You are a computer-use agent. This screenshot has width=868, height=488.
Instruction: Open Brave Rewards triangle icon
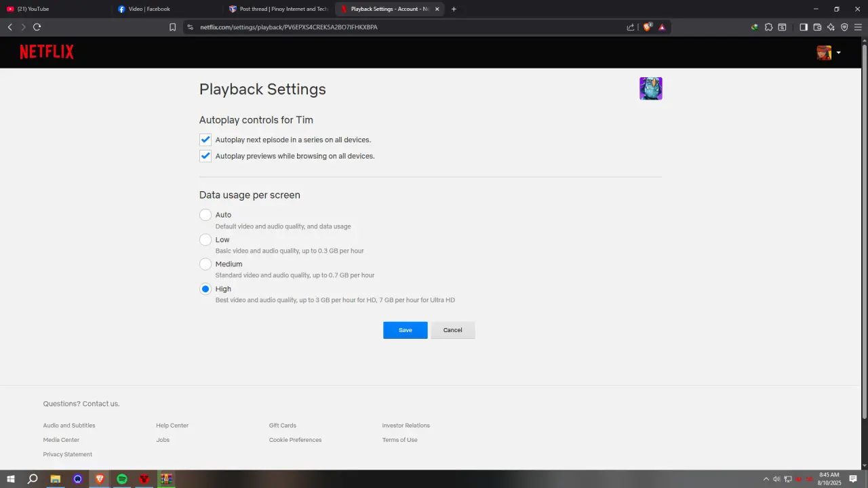[x=662, y=27]
